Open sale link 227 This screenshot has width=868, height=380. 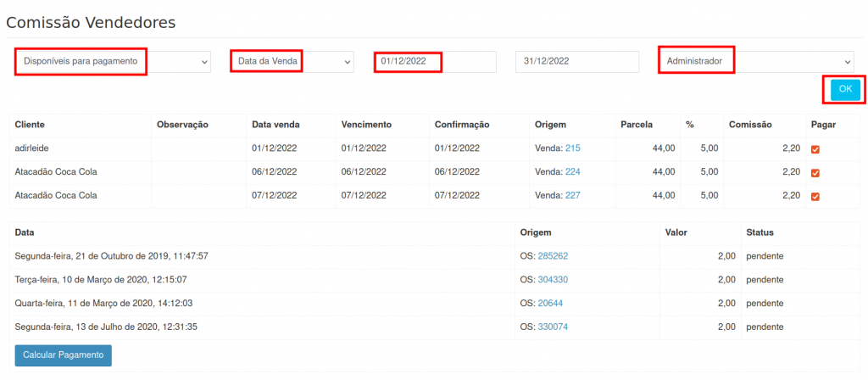[x=572, y=196]
